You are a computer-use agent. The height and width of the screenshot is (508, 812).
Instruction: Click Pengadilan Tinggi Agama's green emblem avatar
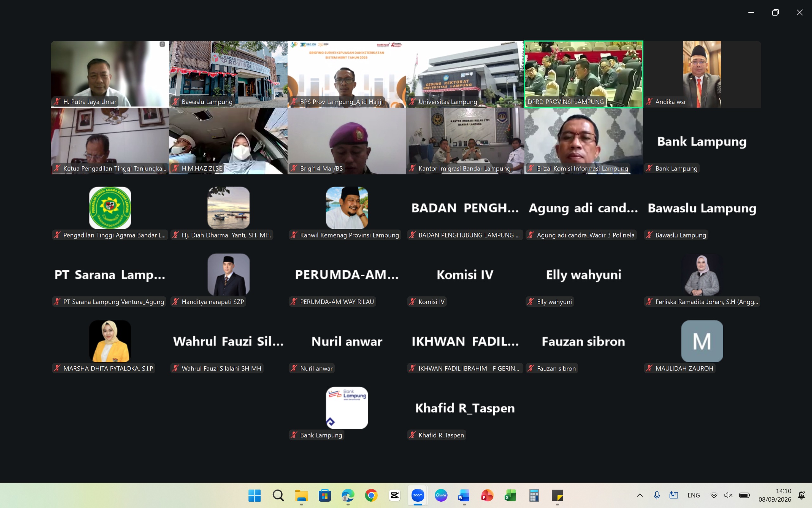tap(110, 208)
